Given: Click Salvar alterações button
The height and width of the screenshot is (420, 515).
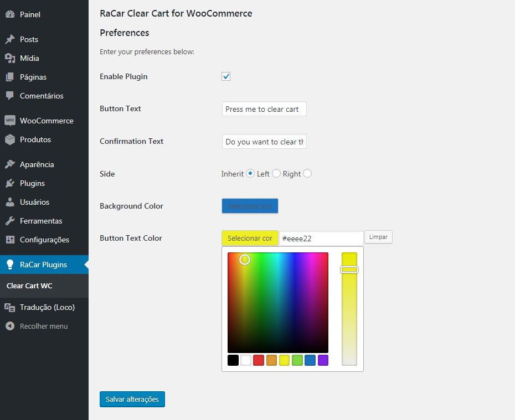Looking at the screenshot, I should pyautogui.click(x=132, y=399).
